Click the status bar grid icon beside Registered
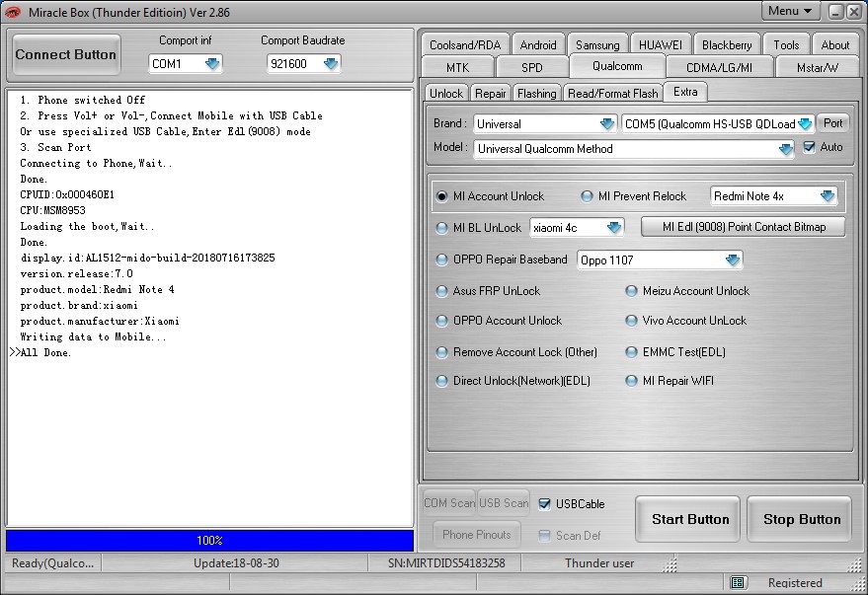The image size is (868, 595). point(738,582)
